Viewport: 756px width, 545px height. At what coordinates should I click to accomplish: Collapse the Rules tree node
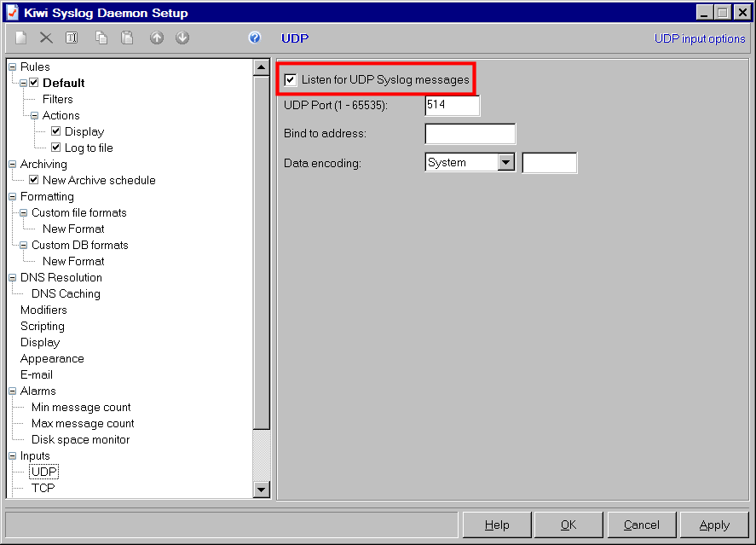click(x=13, y=67)
